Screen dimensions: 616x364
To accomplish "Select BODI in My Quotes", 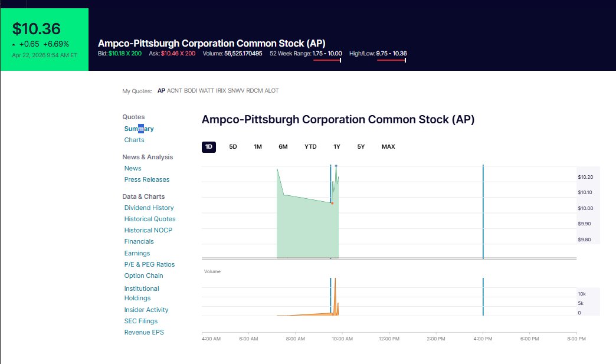I will (x=191, y=91).
